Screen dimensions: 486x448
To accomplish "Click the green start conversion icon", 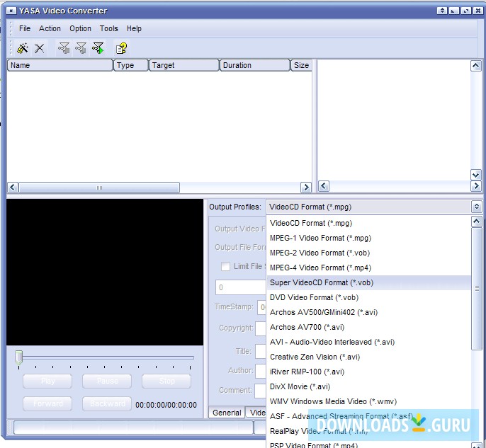I will point(98,48).
